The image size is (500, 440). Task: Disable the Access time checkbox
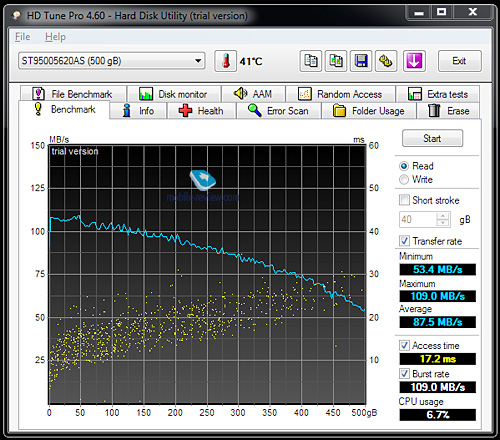coord(404,345)
